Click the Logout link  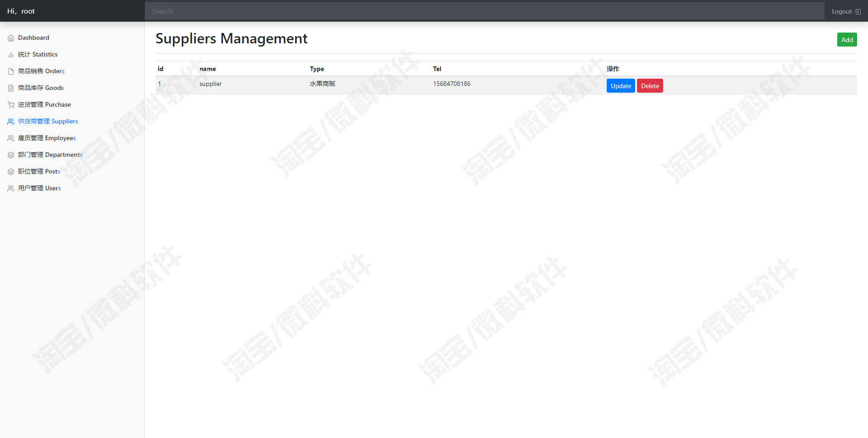(x=846, y=12)
